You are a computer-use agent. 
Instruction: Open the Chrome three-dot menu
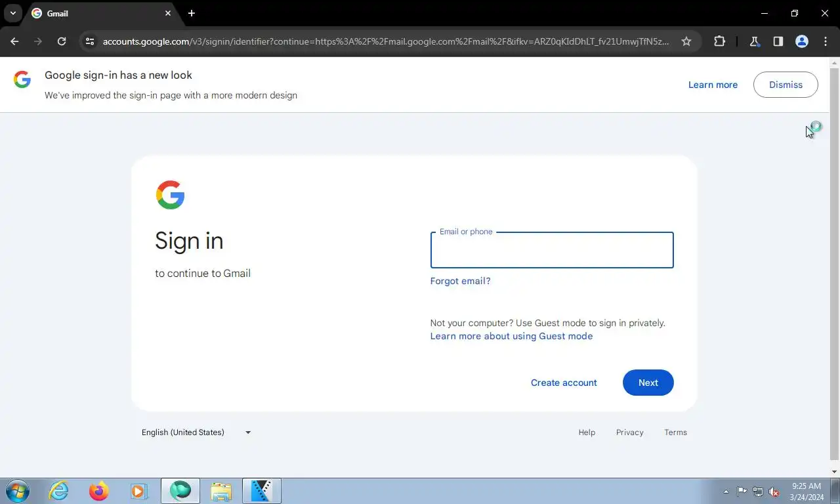826,41
